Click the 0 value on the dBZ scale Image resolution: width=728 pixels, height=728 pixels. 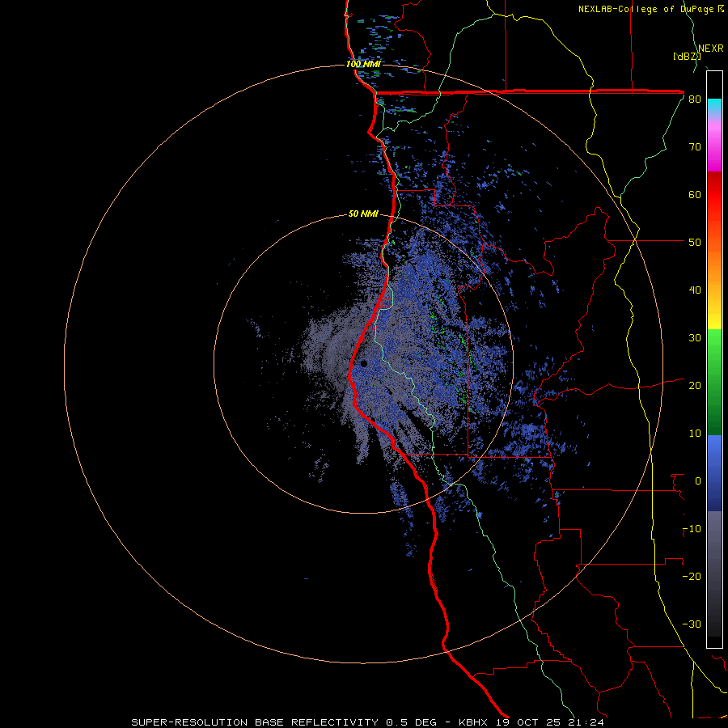(x=698, y=481)
